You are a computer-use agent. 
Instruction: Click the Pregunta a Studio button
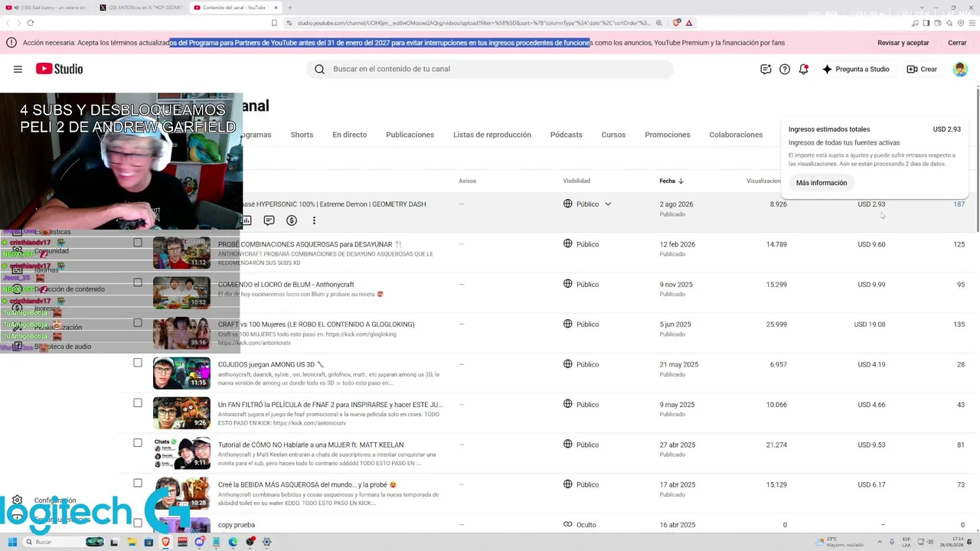pyautogui.click(x=855, y=69)
